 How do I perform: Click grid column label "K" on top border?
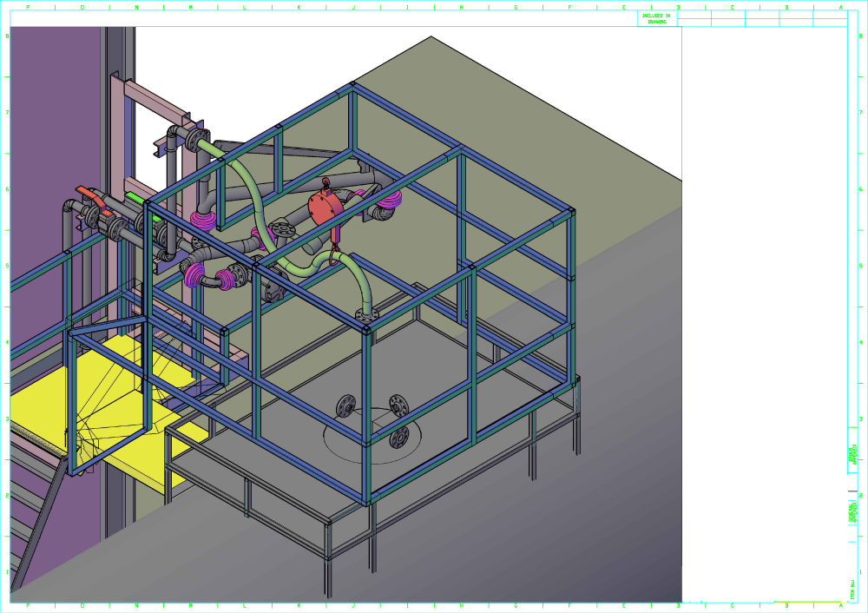(x=299, y=7)
